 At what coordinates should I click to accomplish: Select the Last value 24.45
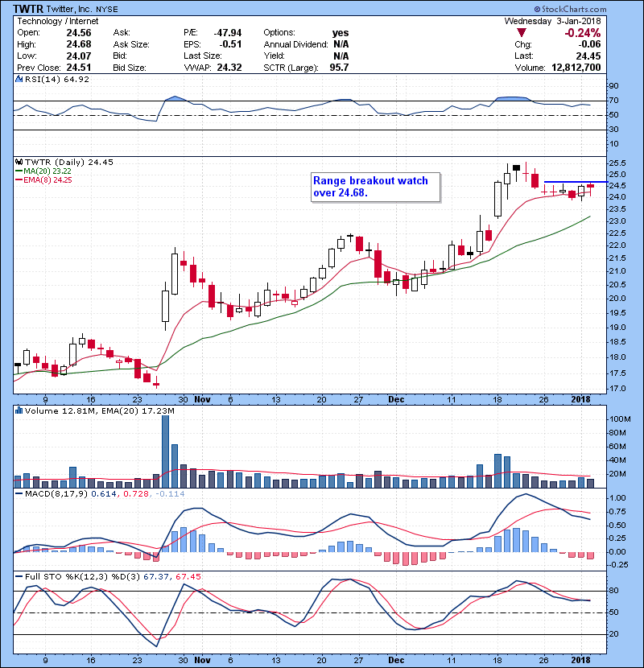pyautogui.click(x=588, y=56)
